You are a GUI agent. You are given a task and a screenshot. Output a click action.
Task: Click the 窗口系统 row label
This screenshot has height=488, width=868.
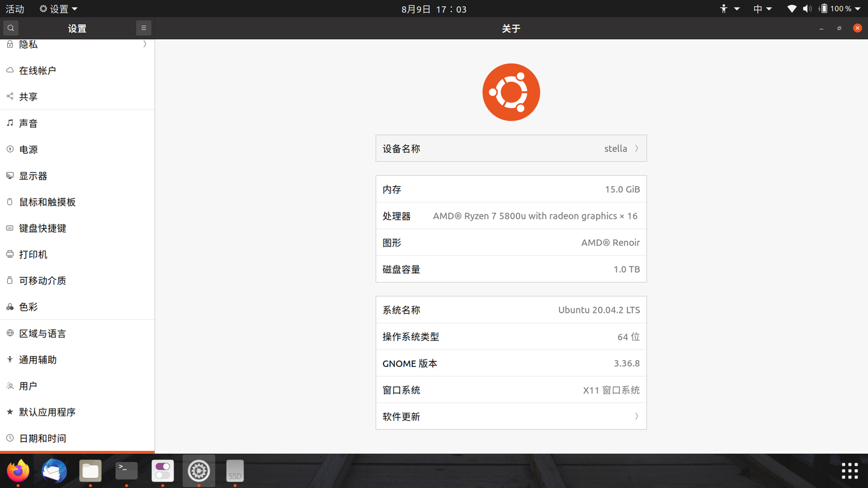pyautogui.click(x=401, y=390)
